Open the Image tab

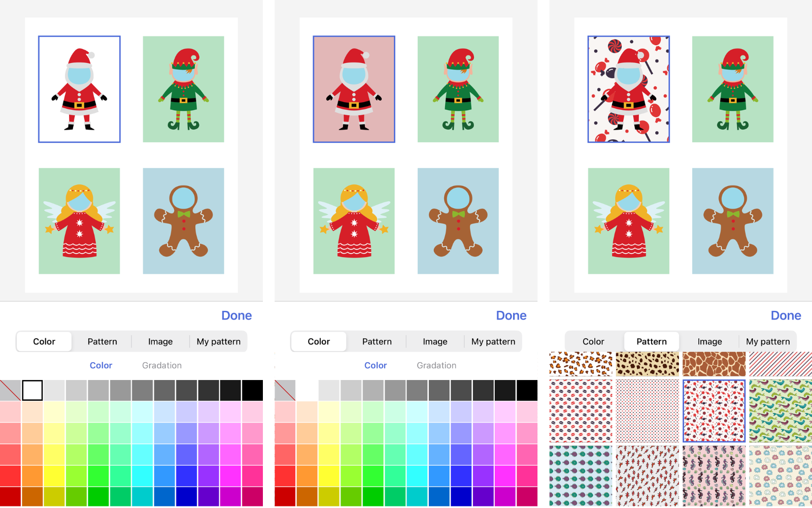point(160,341)
